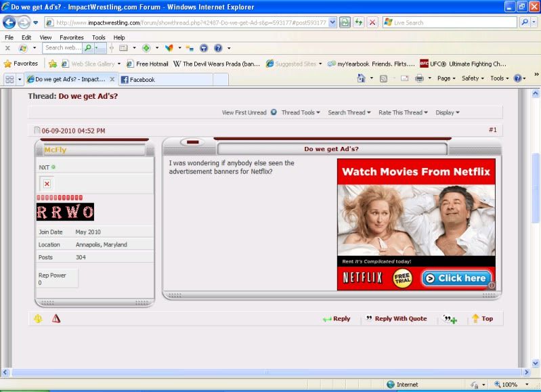
Task: Open the File menu
Action: [x=9, y=37]
